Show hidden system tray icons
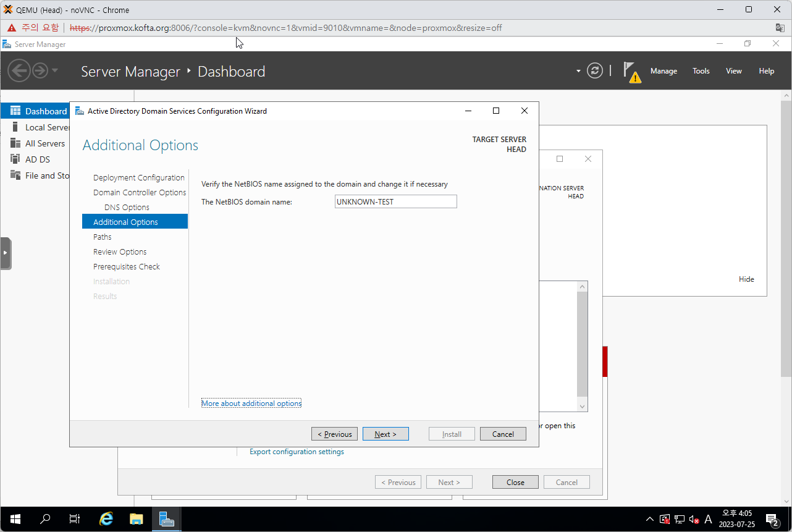This screenshot has width=792, height=532. point(649,519)
